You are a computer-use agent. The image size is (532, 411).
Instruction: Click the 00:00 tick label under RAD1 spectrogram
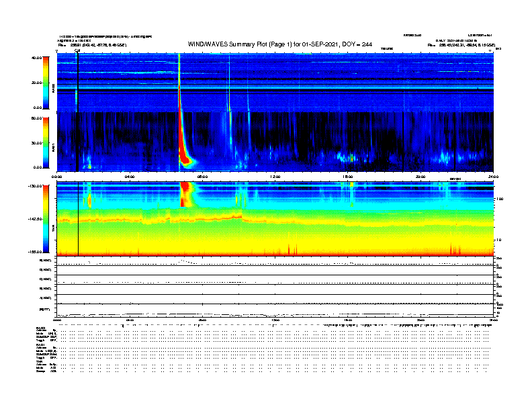56,177
